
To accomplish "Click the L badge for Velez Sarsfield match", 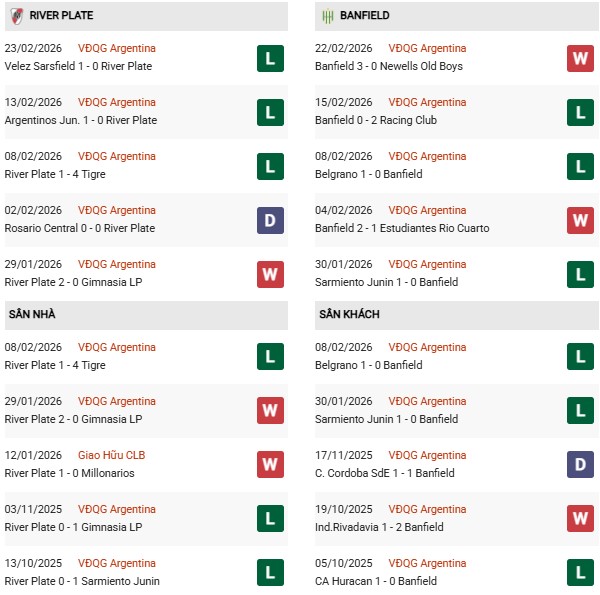I will pos(270,58).
